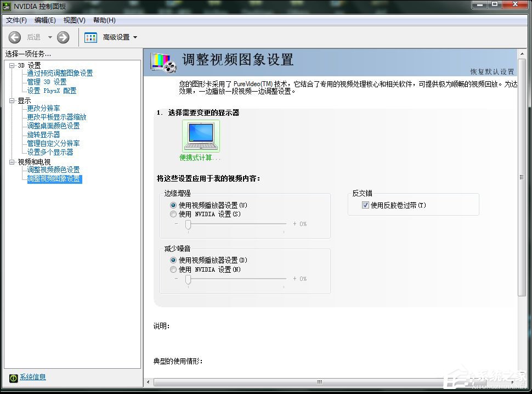
Task: Click the NVIDIA logo in the title bar
Action: pyautogui.click(x=5, y=7)
